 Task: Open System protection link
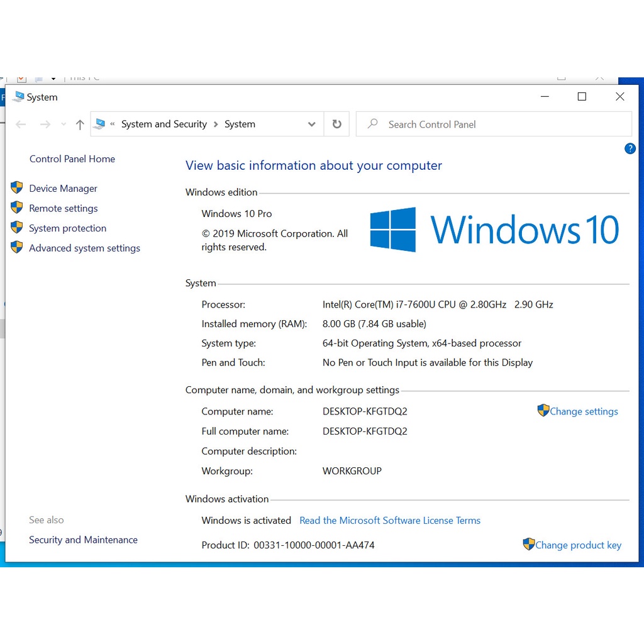(67, 228)
